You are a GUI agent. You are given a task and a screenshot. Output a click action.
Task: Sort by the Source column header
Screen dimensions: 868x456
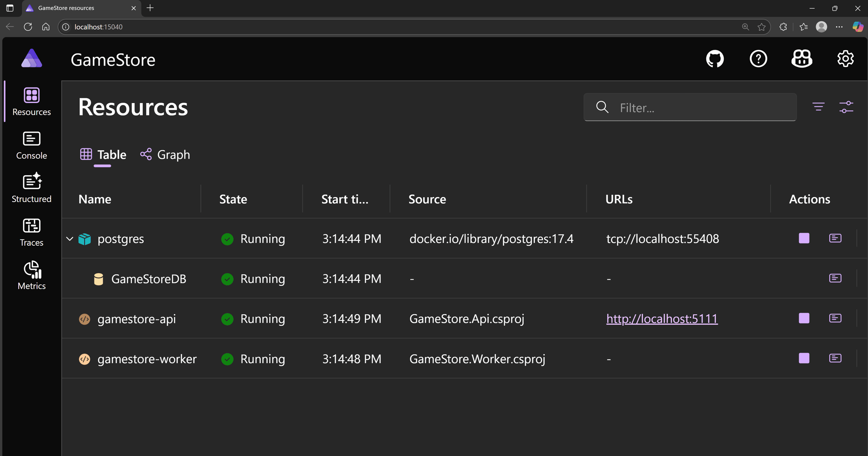point(427,199)
